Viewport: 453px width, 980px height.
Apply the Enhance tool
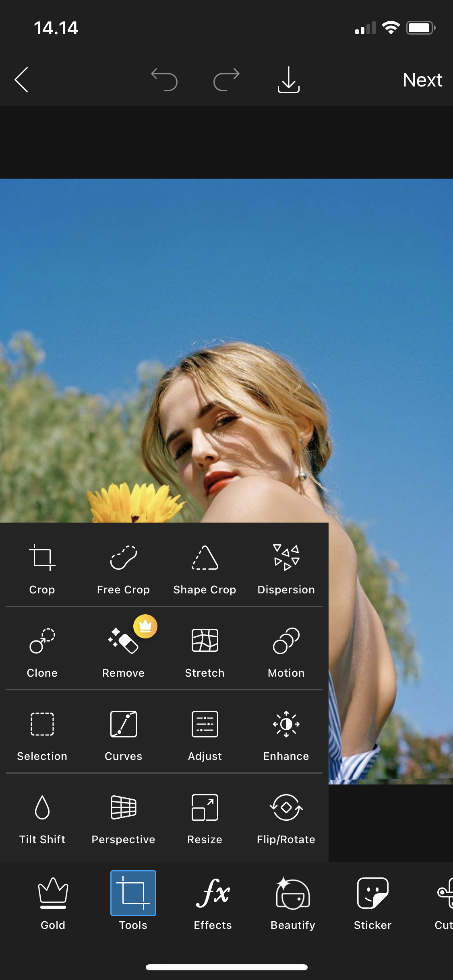286,735
